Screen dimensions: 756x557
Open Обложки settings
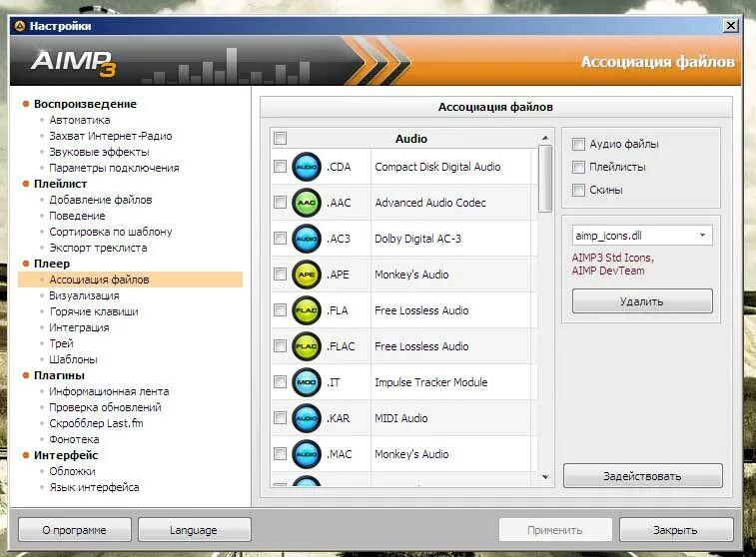(72, 471)
